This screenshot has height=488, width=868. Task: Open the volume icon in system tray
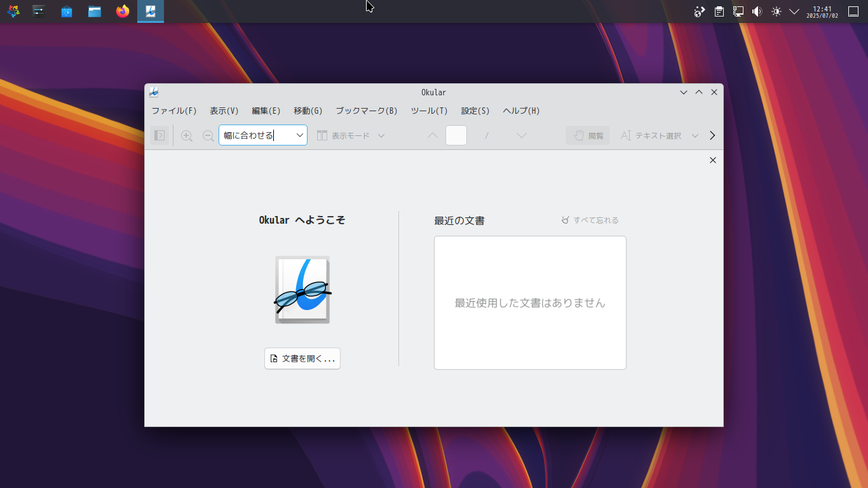(x=757, y=11)
